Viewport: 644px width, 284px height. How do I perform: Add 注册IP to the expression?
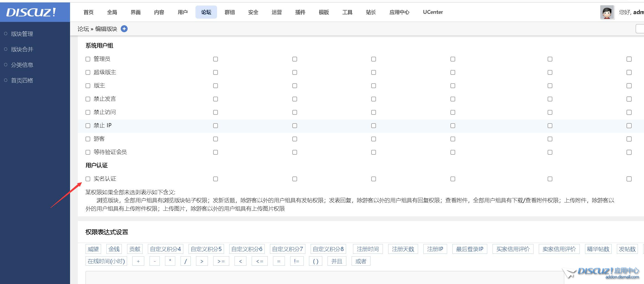pyautogui.click(x=435, y=249)
